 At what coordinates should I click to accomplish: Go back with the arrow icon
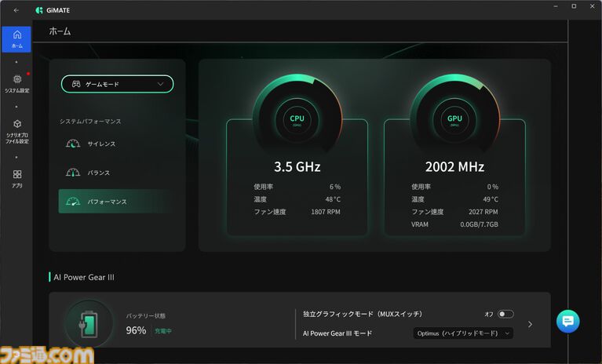coord(16,10)
